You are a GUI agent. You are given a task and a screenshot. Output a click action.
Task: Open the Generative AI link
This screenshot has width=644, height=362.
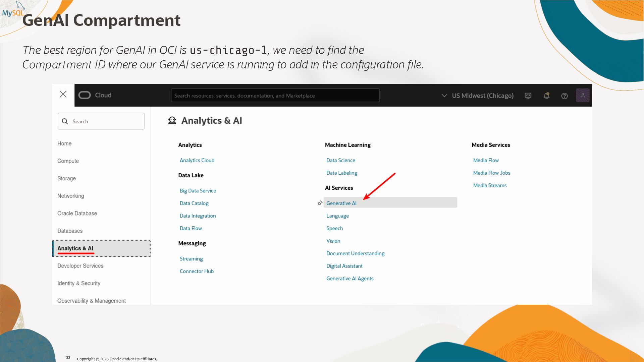coord(341,203)
